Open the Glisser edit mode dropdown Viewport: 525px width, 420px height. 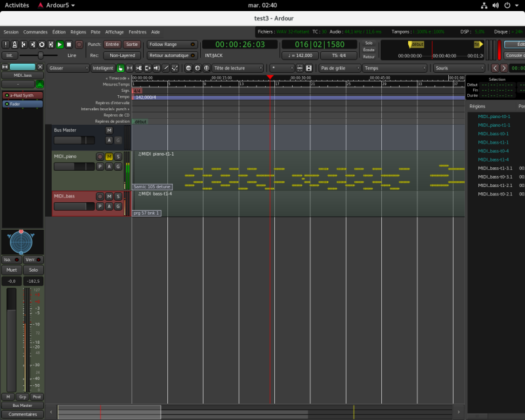click(x=68, y=68)
